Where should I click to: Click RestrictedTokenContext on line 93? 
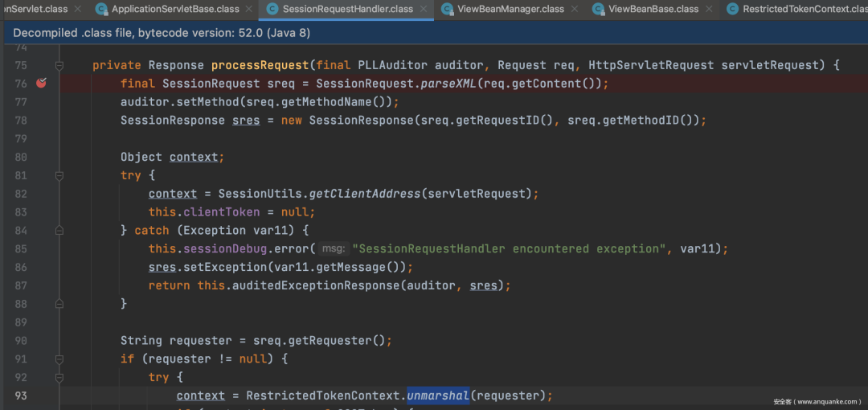323,396
